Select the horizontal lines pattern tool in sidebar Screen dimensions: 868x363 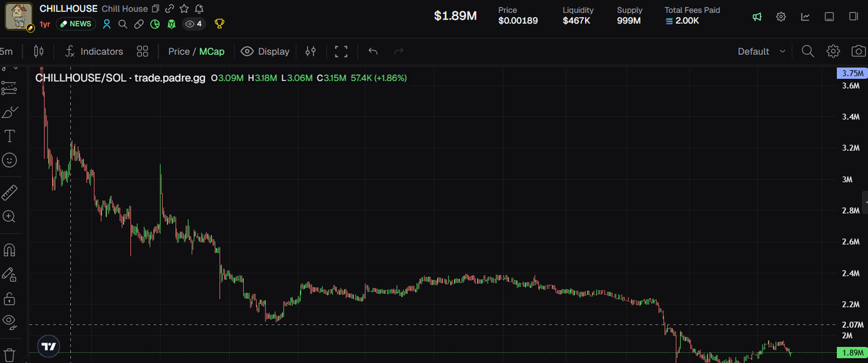pos(10,88)
